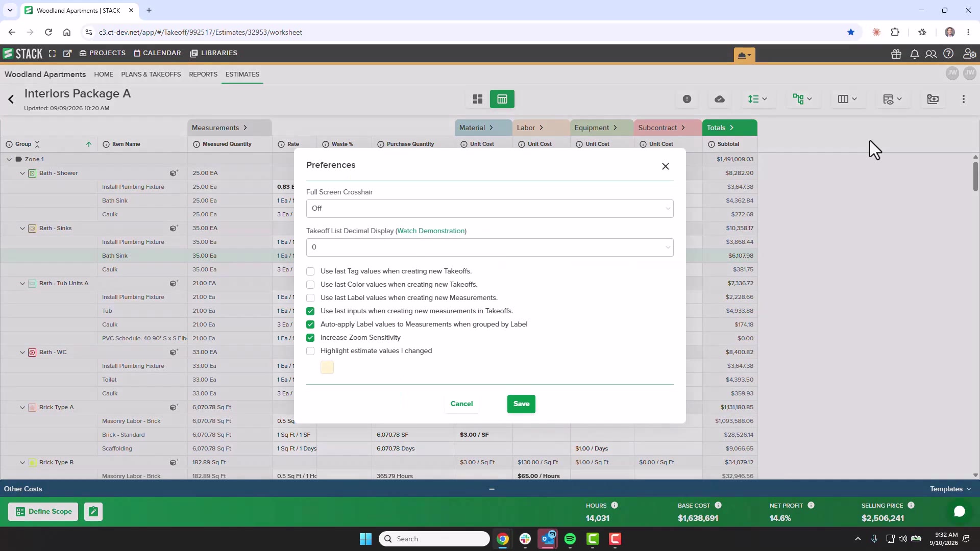Image resolution: width=980 pixels, height=551 pixels.
Task: Collapse the Zone 1 group
Action: [9, 159]
